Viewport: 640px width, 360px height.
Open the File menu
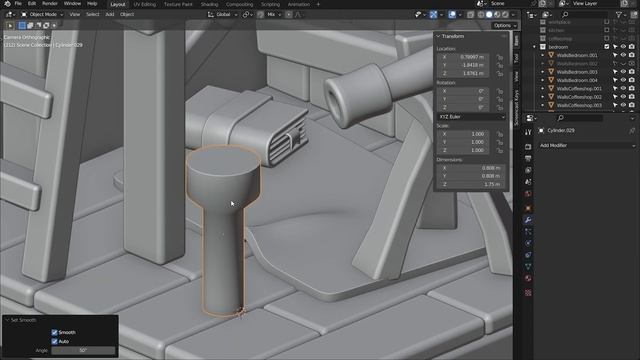(x=18, y=4)
